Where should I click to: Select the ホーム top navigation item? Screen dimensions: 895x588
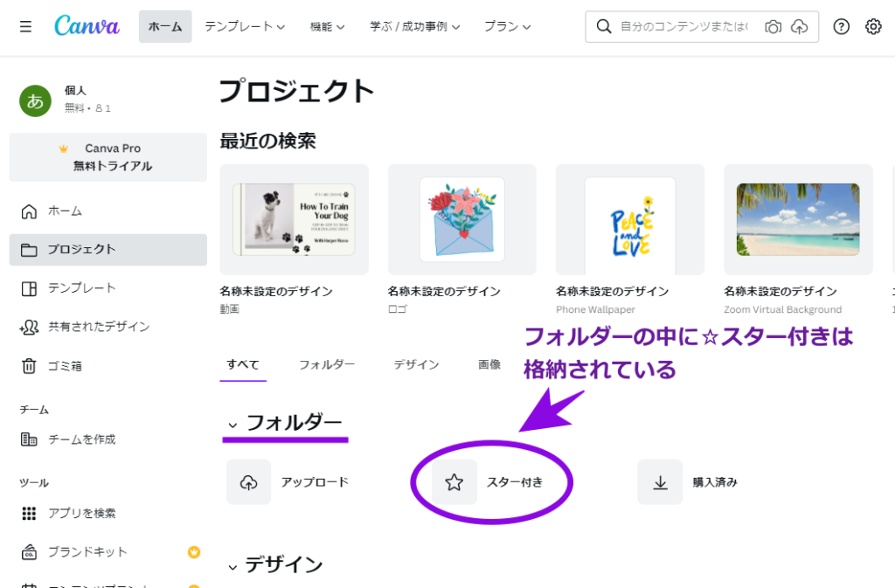coord(165,26)
